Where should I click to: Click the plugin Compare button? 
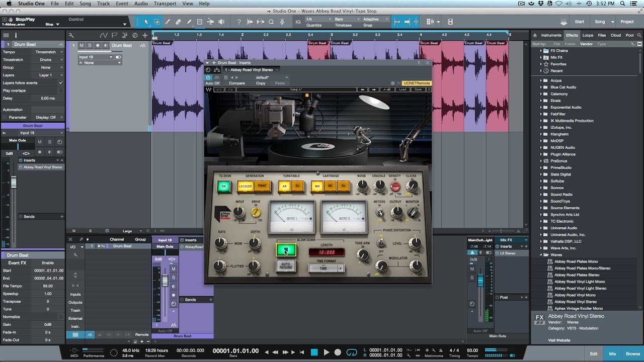point(237,83)
